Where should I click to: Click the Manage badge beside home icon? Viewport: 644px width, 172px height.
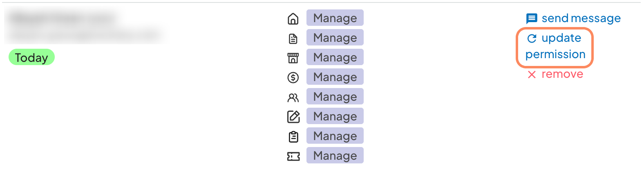coord(335,18)
